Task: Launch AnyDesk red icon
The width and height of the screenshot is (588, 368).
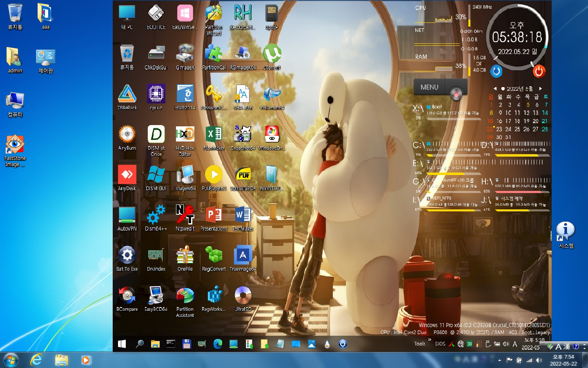Action: click(x=127, y=178)
